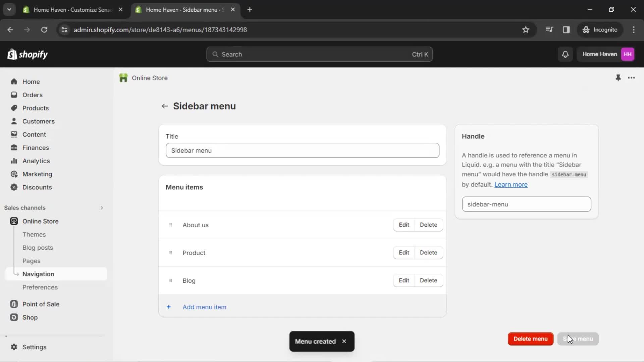644x362 pixels.
Task: Click the notification bell icon
Action: click(565, 54)
